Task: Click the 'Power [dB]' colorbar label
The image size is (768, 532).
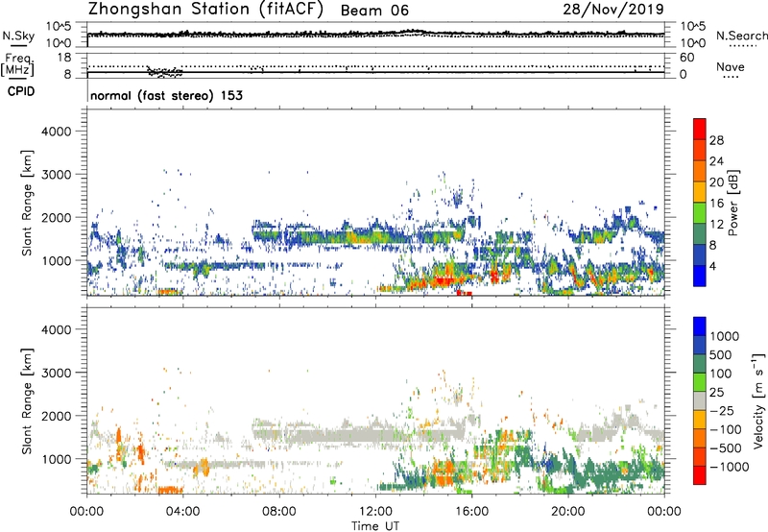Action: (732, 203)
